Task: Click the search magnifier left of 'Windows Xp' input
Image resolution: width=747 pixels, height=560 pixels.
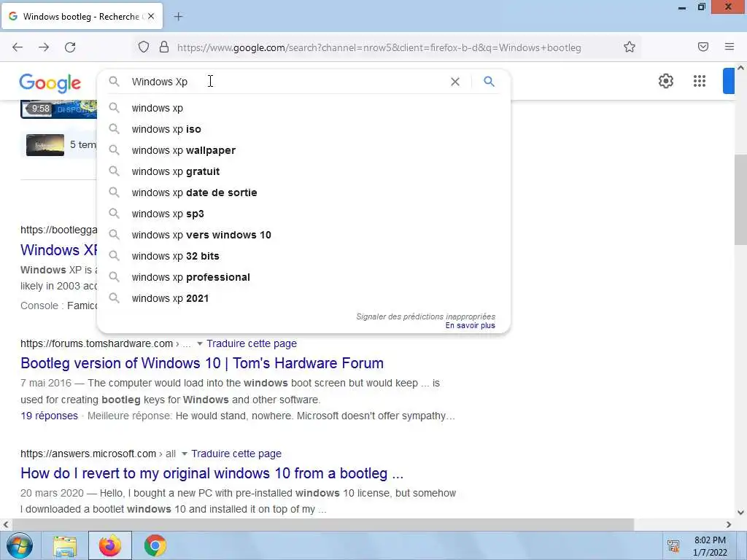Action: tap(114, 82)
